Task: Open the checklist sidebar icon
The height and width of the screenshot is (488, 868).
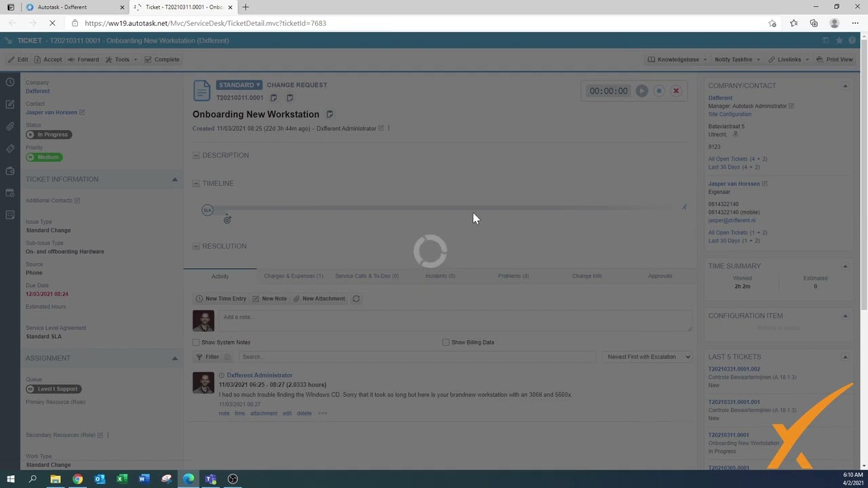Action: pyautogui.click(x=10, y=215)
